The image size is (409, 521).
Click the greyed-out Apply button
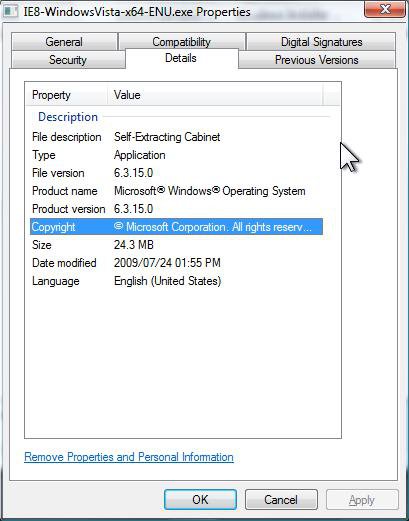(x=362, y=500)
